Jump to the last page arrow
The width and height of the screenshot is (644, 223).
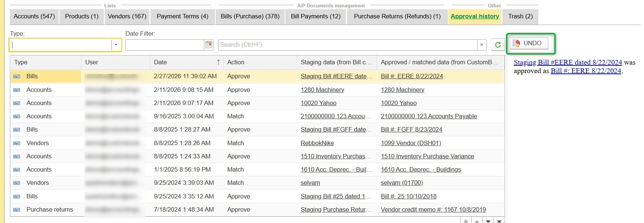499,221
